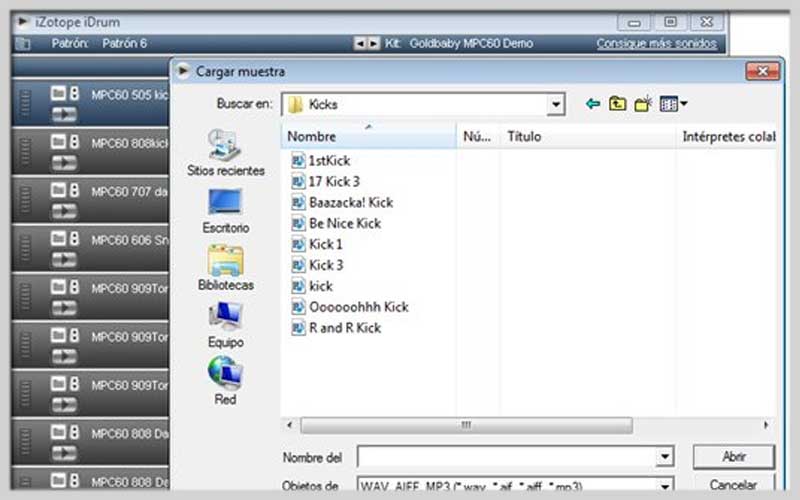Click the Patrón 6 pattern name
The width and height of the screenshot is (800, 500).
[124, 43]
